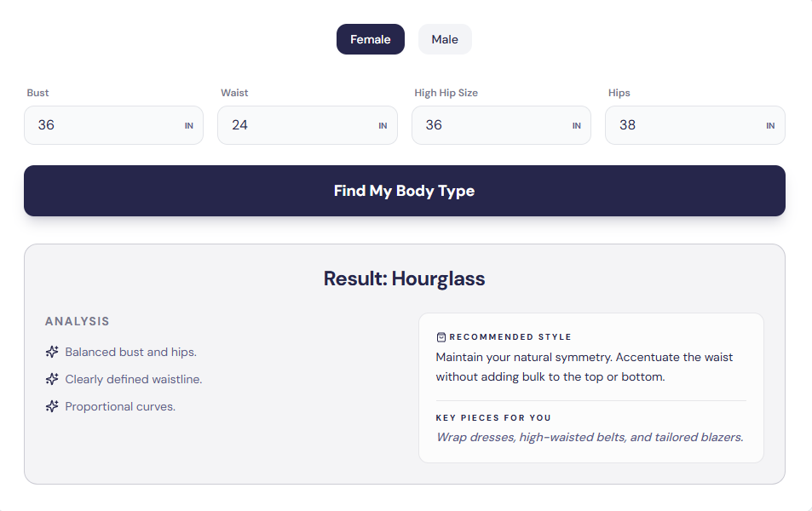Click the IN unit badge in the Hips field
812x511 pixels.
pyautogui.click(x=769, y=124)
